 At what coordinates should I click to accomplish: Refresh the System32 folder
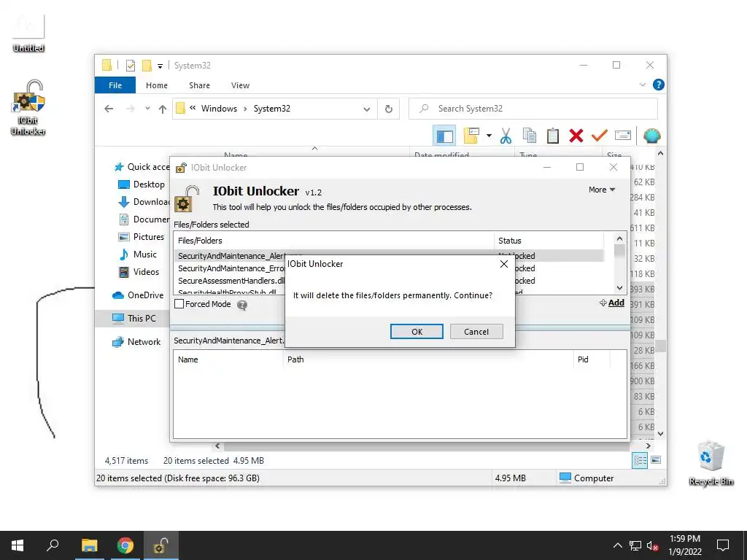(388, 109)
